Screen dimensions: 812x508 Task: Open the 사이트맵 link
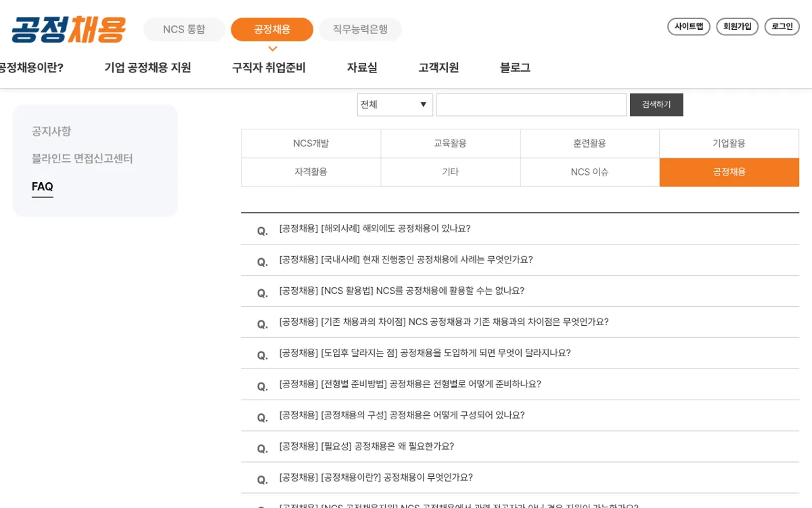click(x=689, y=26)
